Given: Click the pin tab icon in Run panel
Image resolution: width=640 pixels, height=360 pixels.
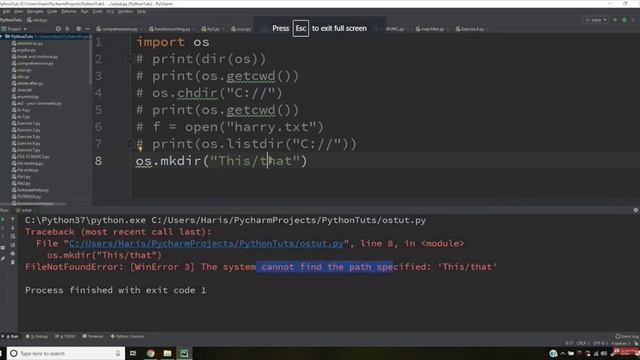Looking at the screenshot, I should [3, 258].
